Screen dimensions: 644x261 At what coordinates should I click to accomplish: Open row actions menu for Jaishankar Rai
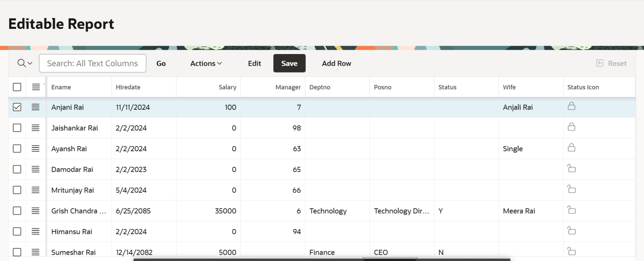36,128
